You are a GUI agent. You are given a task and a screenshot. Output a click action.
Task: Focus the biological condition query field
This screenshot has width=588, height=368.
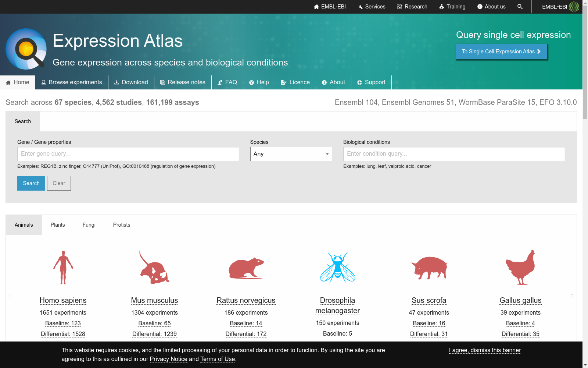tap(454, 154)
